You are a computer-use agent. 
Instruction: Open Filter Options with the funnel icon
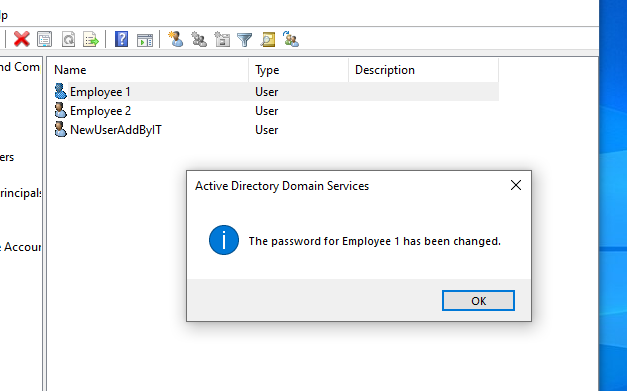point(244,40)
